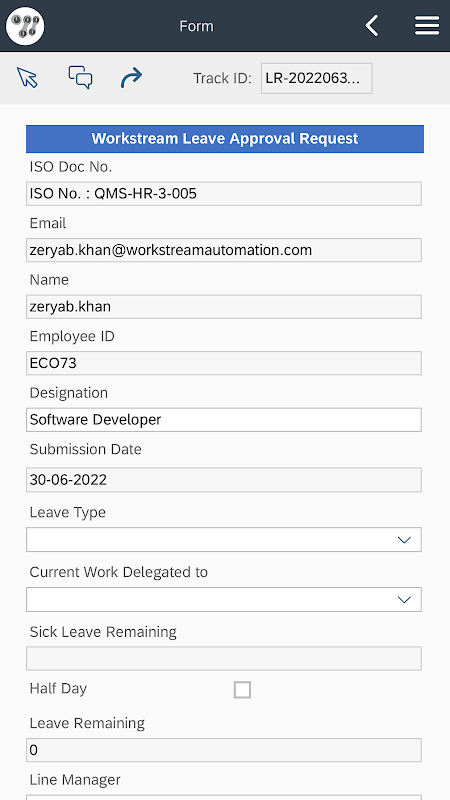The image size is (450, 800).
Task: Click the ISO Doc No. field
Action: [x=224, y=194]
